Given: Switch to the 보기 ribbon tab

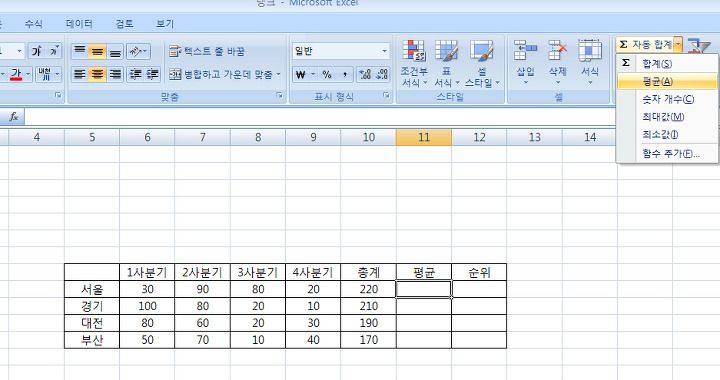Looking at the screenshot, I should tap(165, 24).
